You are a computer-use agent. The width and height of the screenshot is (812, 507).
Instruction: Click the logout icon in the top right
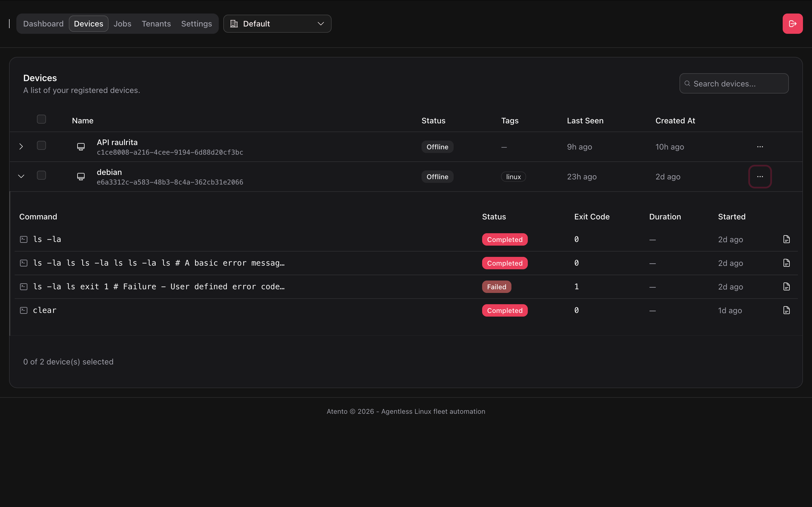coord(793,23)
